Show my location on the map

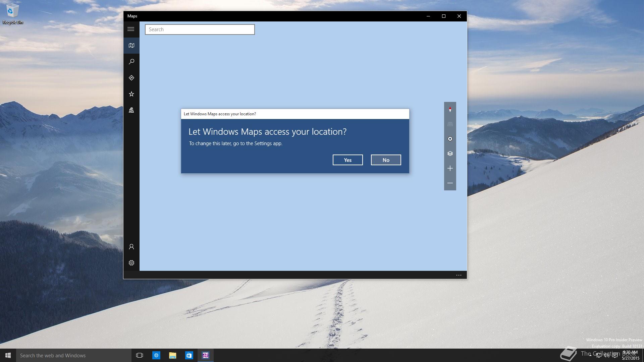(x=450, y=139)
